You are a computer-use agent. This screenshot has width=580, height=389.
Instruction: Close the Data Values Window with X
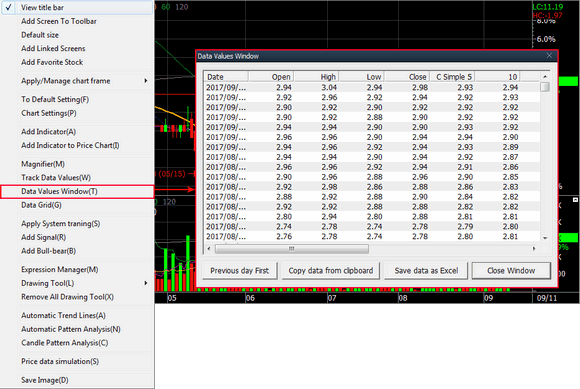click(x=549, y=55)
